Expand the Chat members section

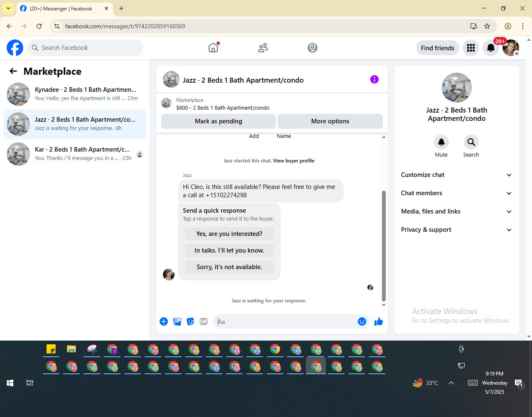click(457, 193)
